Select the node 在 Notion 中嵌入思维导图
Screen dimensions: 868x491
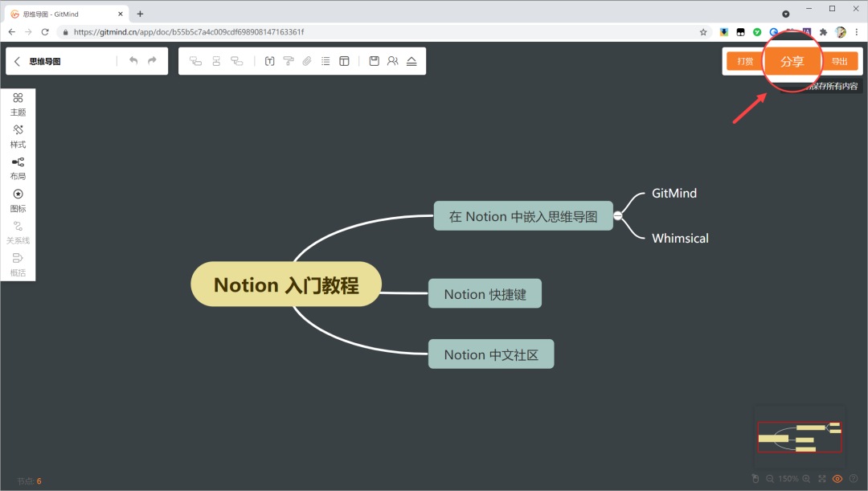pos(523,216)
